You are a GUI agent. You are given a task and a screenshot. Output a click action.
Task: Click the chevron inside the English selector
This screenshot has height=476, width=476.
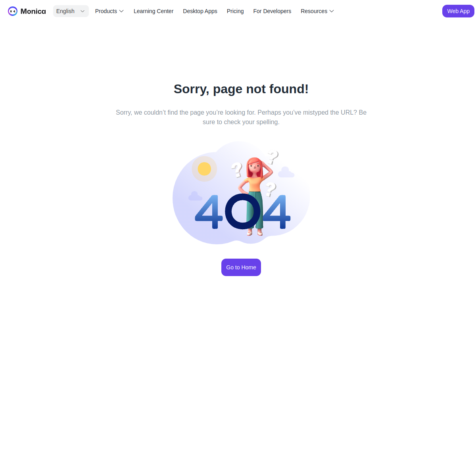[83, 11]
